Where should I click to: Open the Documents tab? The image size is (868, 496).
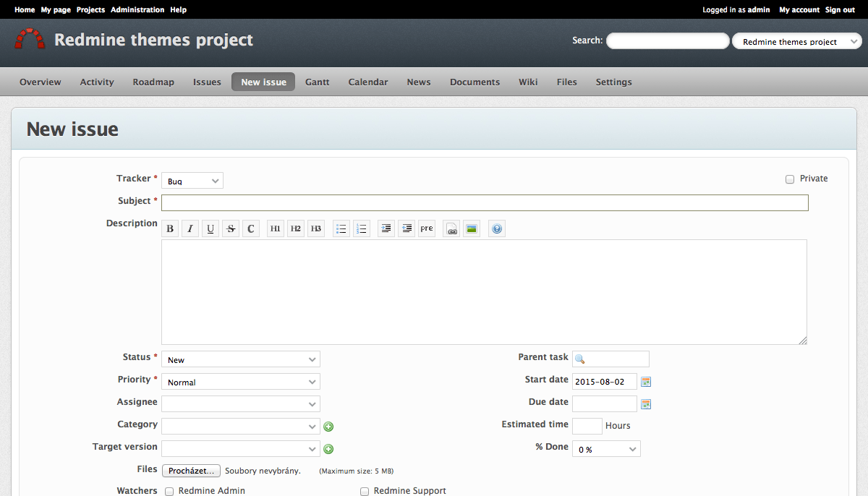pos(475,82)
